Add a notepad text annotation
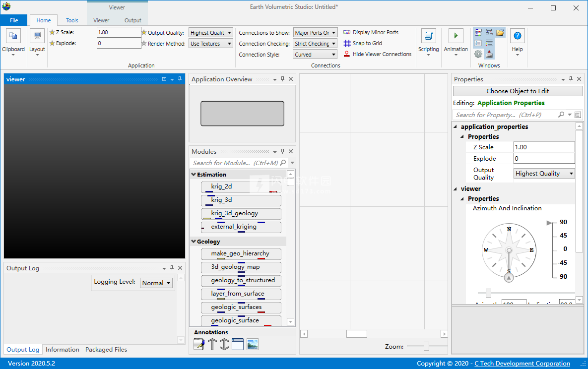This screenshot has height=369, width=588. (x=199, y=344)
